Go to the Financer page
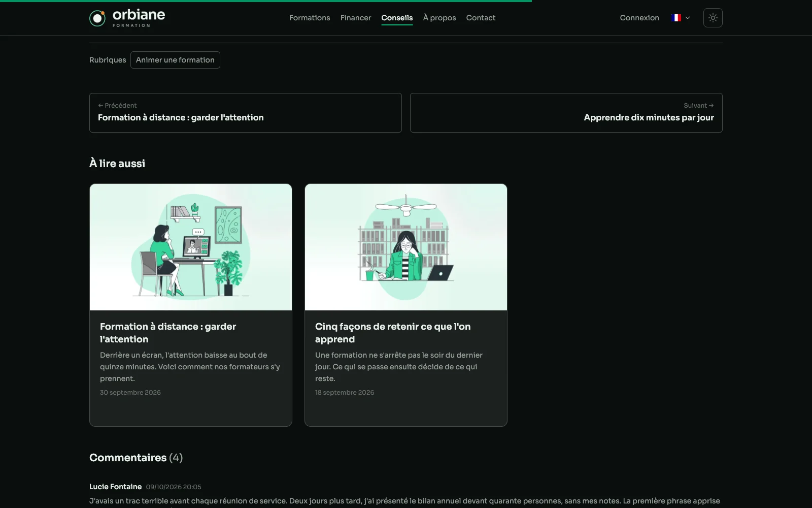The height and width of the screenshot is (508, 812). (x=356, y=18)
